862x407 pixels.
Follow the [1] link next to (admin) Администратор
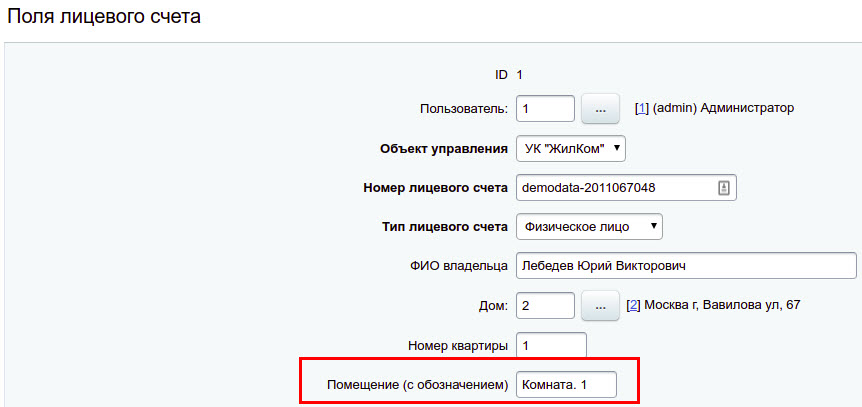click(640, 108)
